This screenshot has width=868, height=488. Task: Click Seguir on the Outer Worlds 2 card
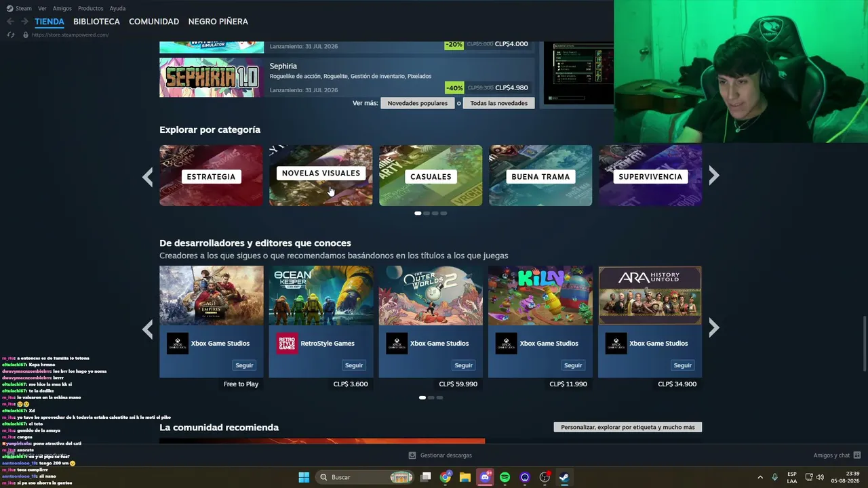(x=463, y=365)
